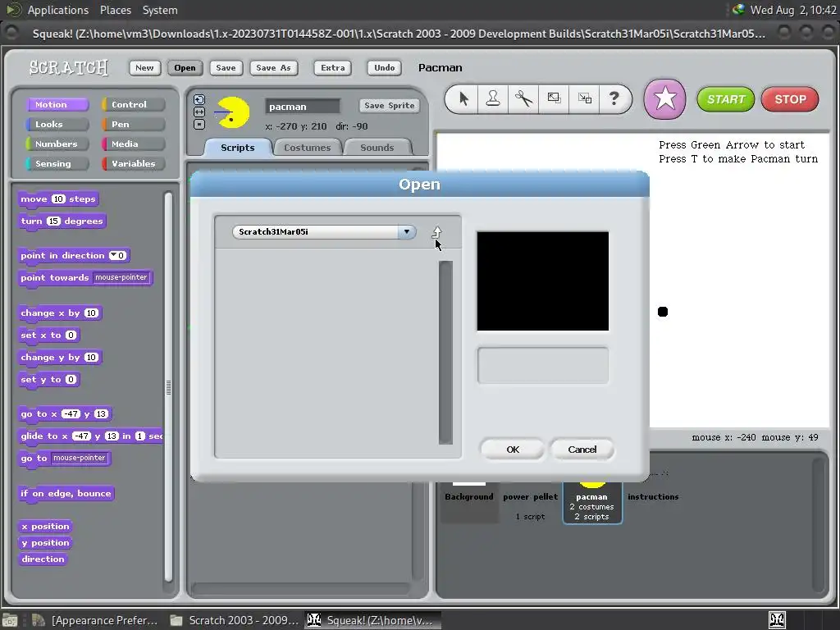
Task: Click the Open toolbar button
Action: pos(185,67)
